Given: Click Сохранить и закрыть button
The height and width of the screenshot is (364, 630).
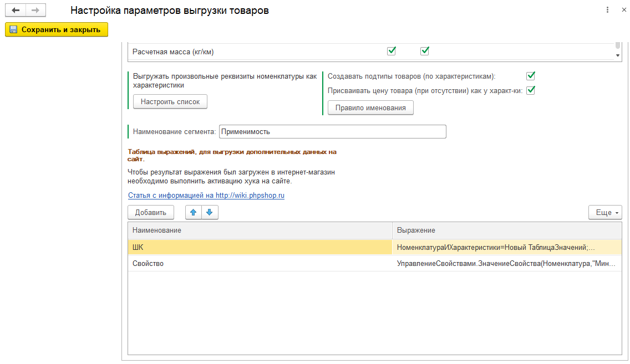Looking at the screenshot, I should coord(57,30).
